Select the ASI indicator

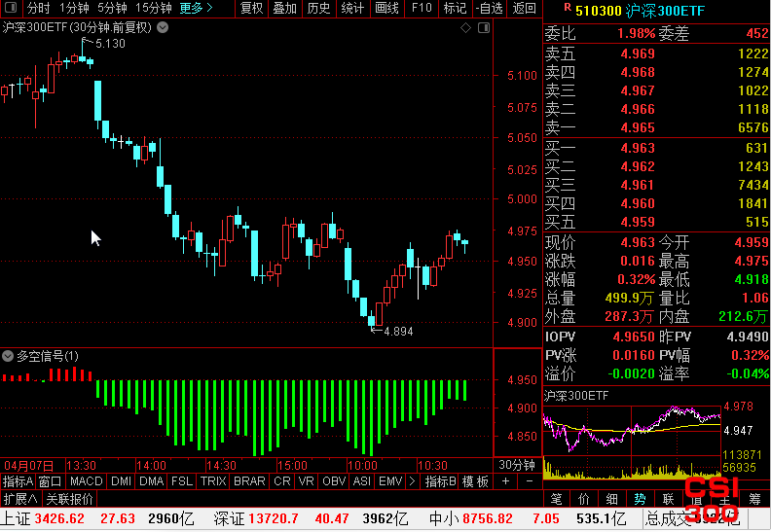click(x=362, y=481)
